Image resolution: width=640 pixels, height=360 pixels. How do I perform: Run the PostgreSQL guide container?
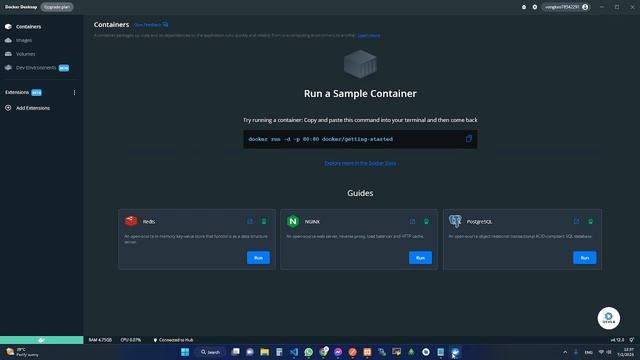coord(584,258)
